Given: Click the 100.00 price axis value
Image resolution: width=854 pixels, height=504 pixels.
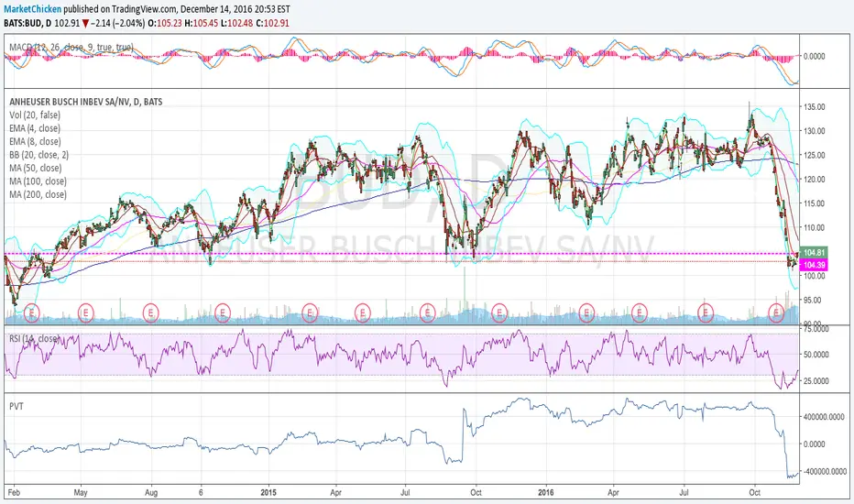Looking at the screenshot, I should [815, 276].
